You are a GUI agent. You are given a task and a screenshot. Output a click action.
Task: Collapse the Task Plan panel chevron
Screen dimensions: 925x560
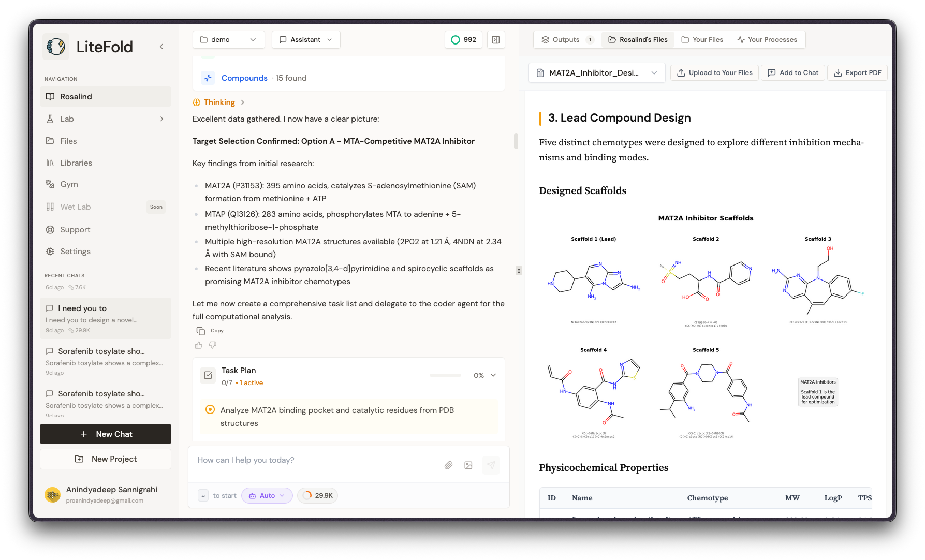[x=493, y=375]
